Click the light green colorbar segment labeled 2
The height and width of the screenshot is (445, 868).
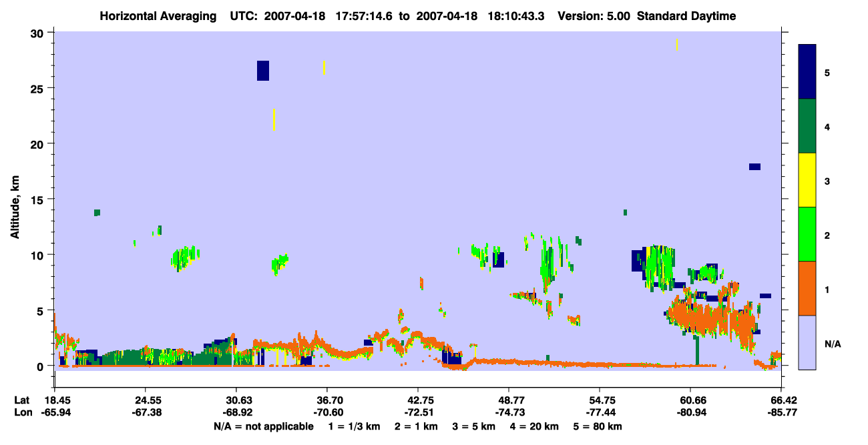point(807,234)
